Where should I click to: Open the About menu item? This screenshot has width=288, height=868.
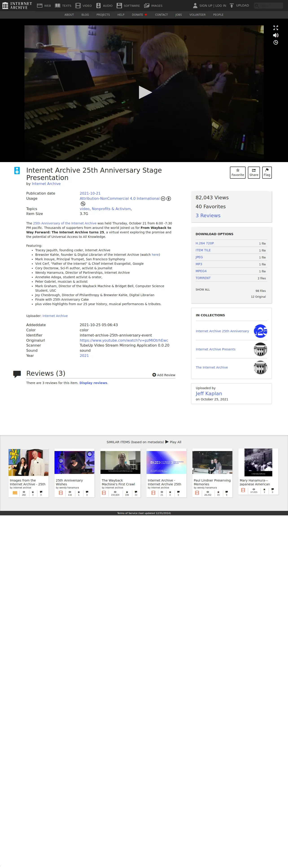coord(69,15)
